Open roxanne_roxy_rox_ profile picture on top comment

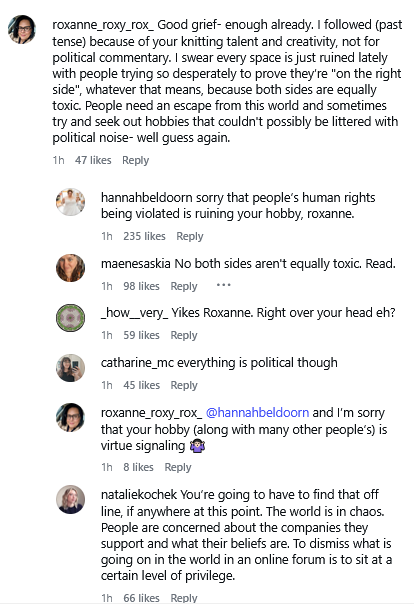(22, 29)
